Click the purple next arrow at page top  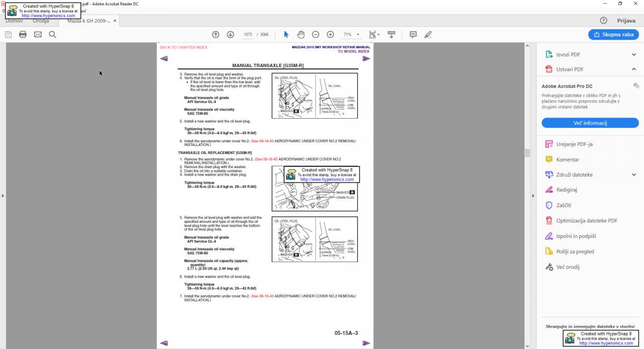366,59
